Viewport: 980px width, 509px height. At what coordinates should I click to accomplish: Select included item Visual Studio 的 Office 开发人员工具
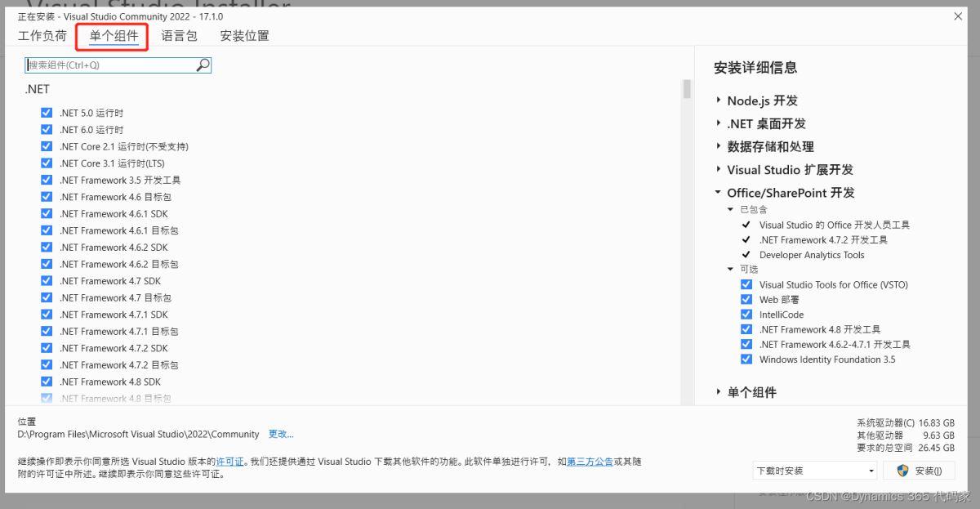834,225
